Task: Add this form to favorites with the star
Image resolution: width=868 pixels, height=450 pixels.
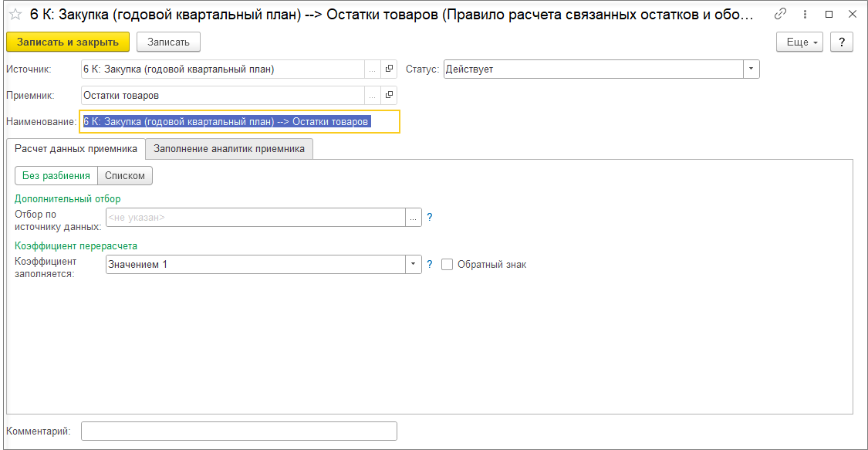Action: [x=15, y=14]
